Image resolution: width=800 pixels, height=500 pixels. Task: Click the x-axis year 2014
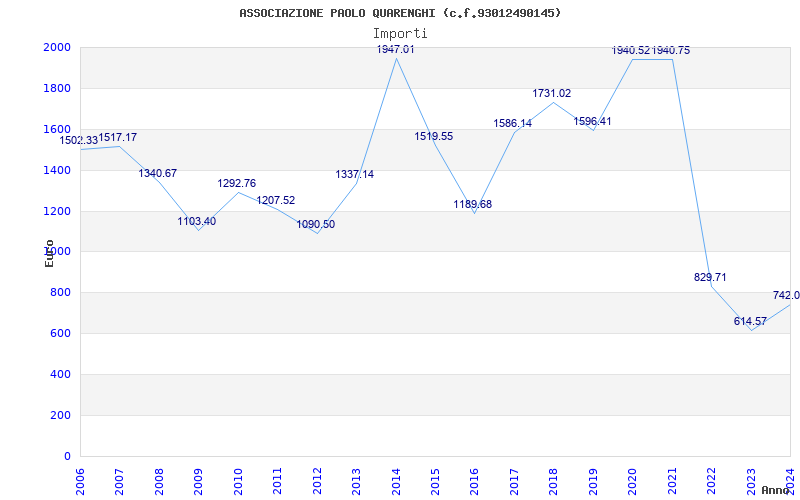pyautogui.click(x=396, y=482)
